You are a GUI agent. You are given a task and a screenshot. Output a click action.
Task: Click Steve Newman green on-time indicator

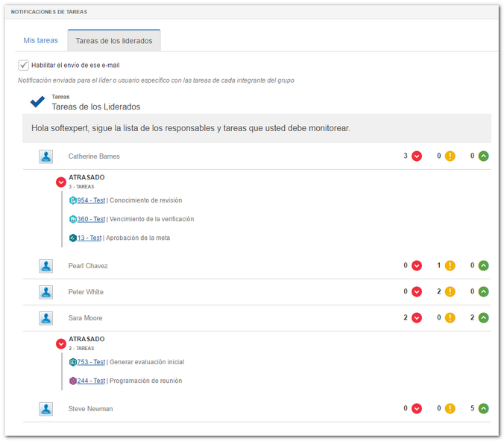pos(483,408)
